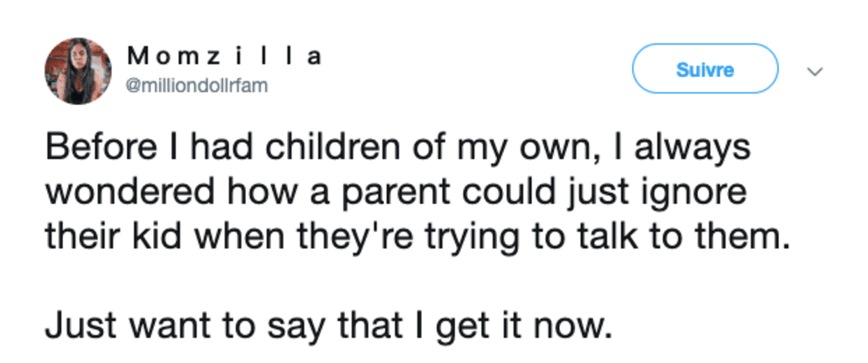Click the word "wondered" in the tweet

point(129,192)
